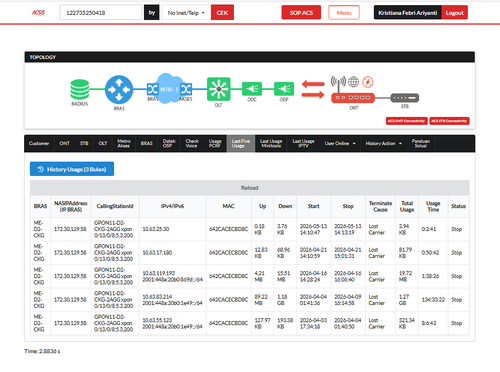Click the ONT wireless antenna signal icon

(x=338, y=83)
